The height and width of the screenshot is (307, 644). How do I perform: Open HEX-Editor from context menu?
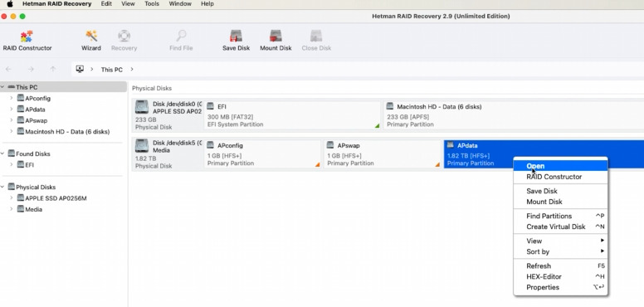tap(561, 276)
